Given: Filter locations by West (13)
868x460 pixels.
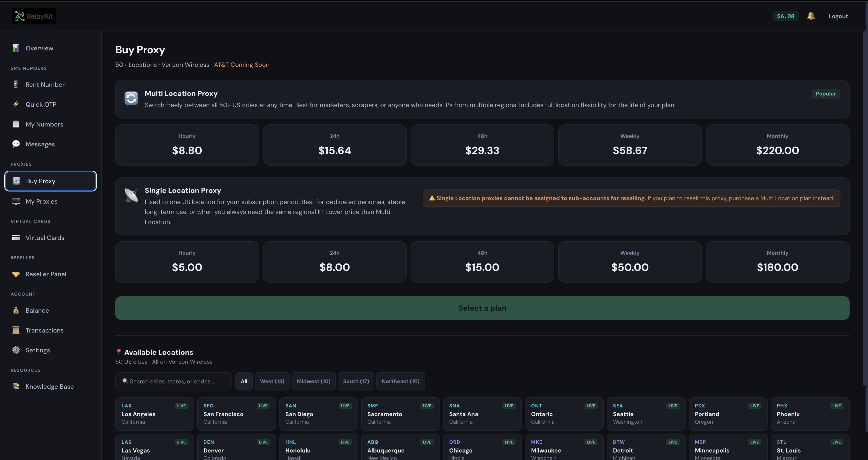Looking at the screenshot, I should (272, 381).
